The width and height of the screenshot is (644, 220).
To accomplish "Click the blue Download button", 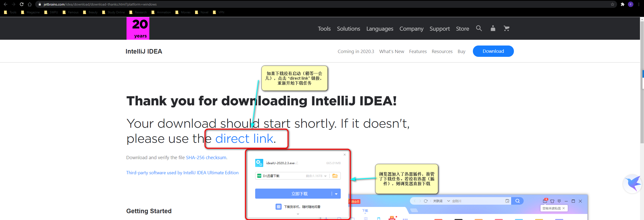I will click(493, 51).
